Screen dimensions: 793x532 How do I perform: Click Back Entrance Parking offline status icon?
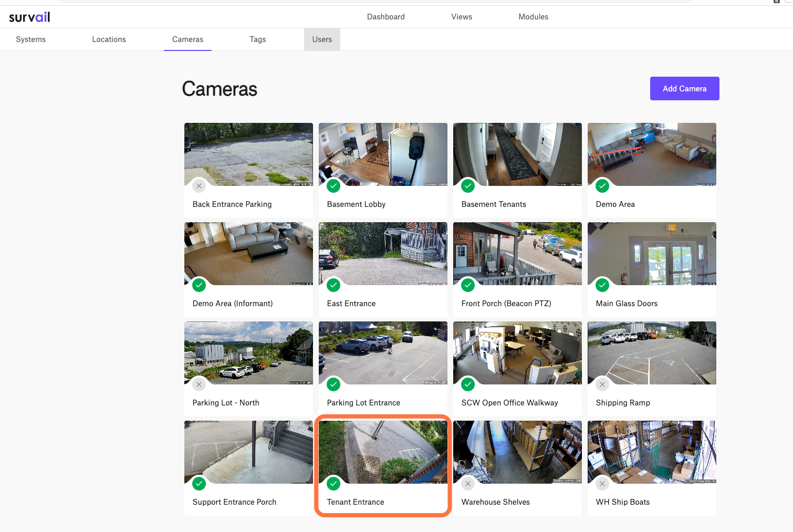tap(199, 186)
